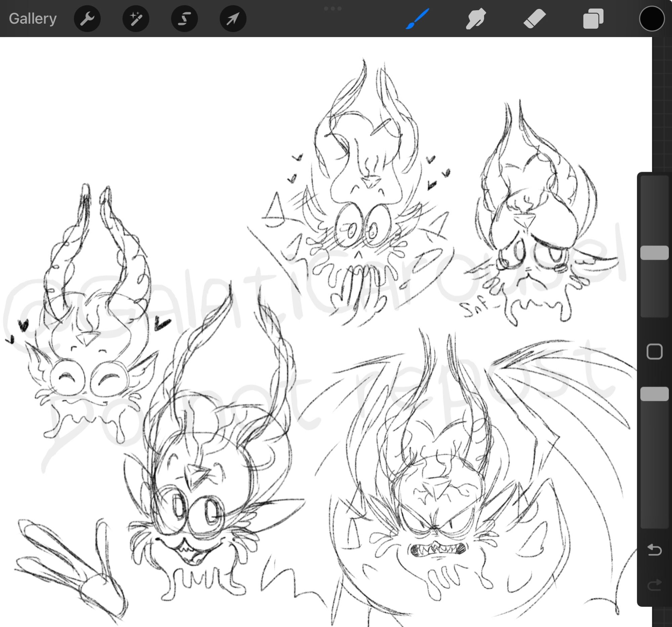Click the brush size slider handle
The image size is (672, 627).
(x=655, y=252)
